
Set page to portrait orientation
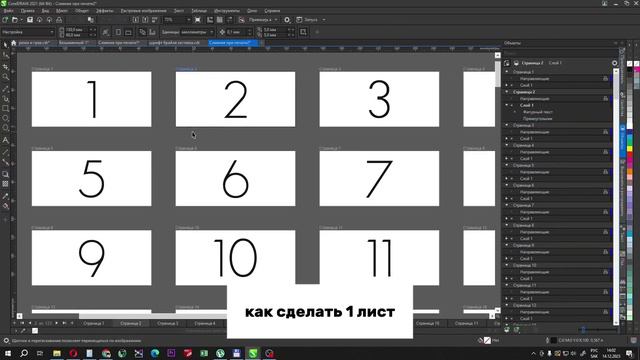118,32
